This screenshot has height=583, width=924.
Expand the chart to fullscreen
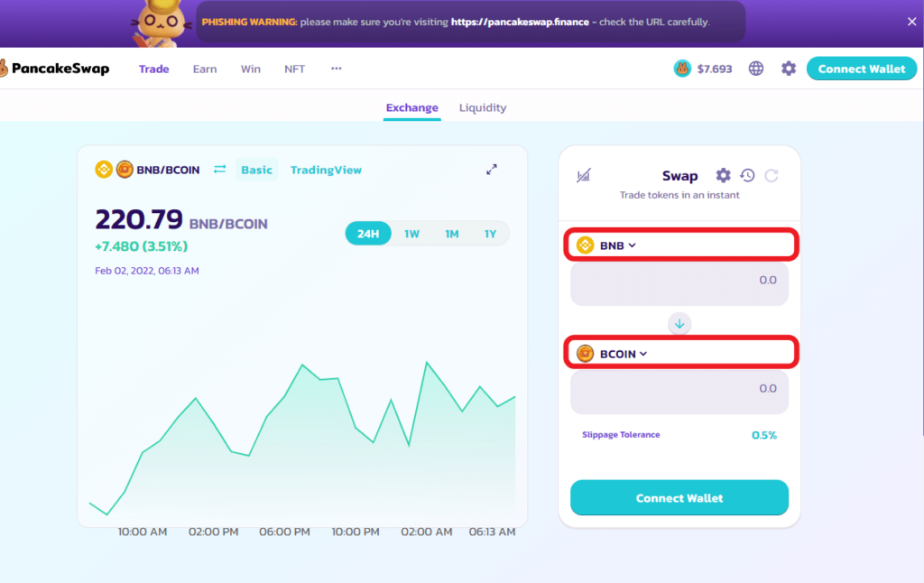[492, 170]
